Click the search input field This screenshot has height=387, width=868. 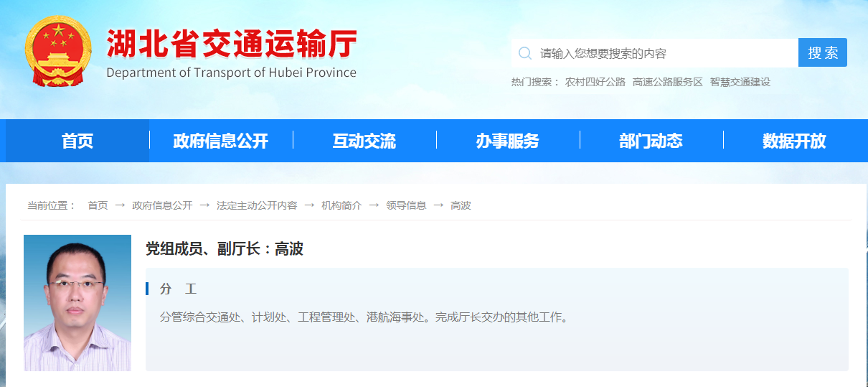(654, 53)
